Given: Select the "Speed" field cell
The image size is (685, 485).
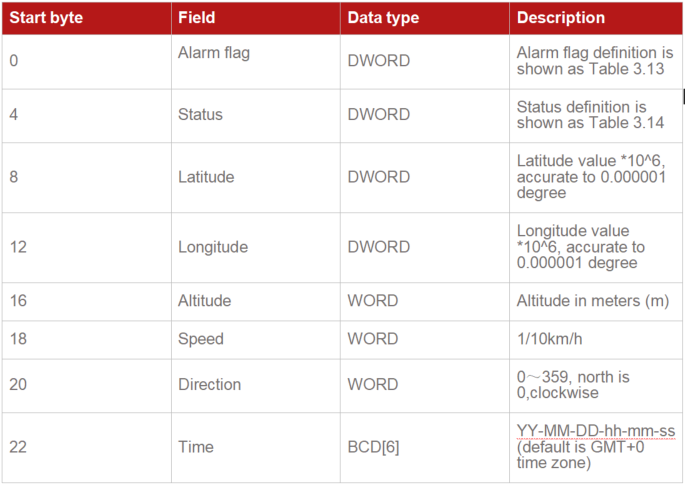Looking at the screenshot, I should [x=200, y=339].
